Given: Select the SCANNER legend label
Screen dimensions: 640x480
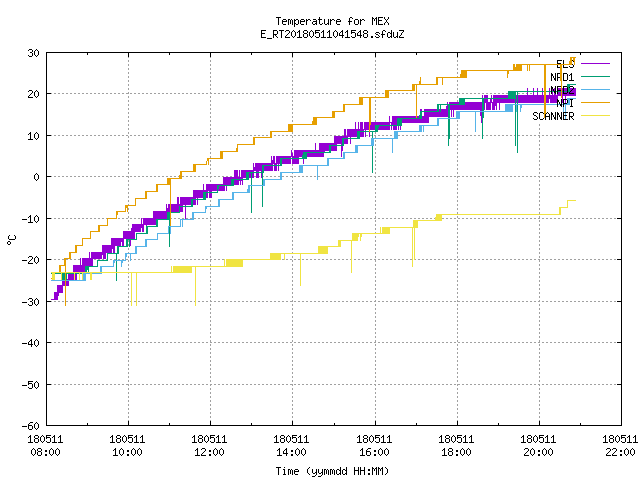Looking at the screenshot, I should coord(553,116).
